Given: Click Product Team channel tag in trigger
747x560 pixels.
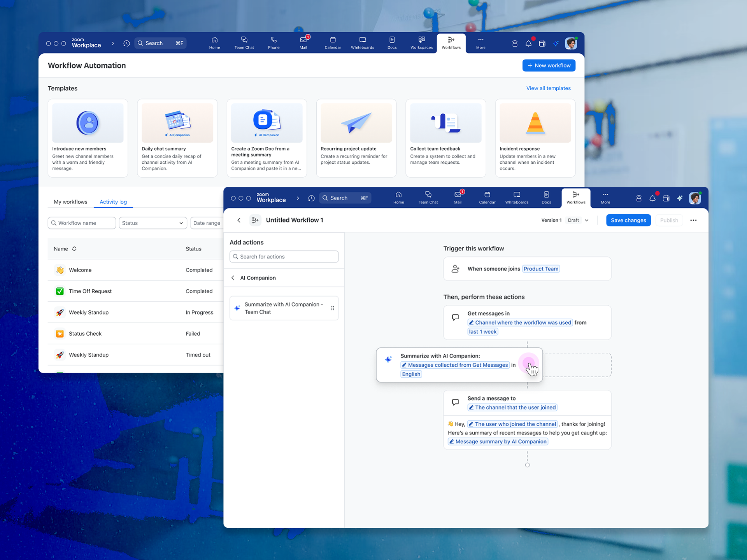Looking at the screenshot, I should (541, 269).
